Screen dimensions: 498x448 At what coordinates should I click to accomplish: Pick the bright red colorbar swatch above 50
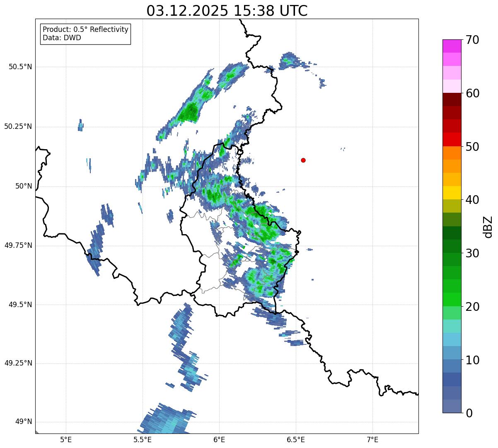[x=452, y=139]
